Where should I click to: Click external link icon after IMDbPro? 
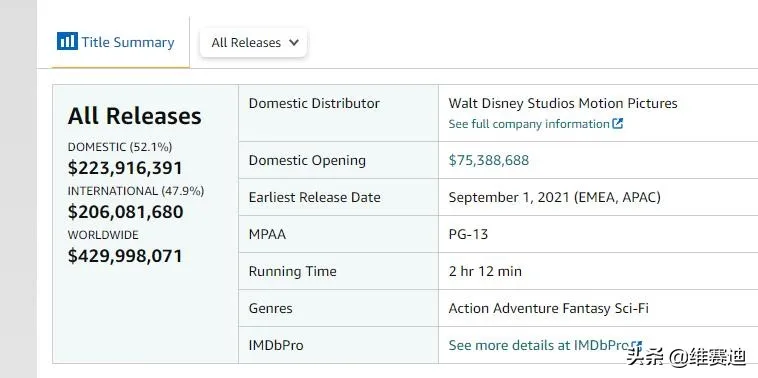pyautogui.click(x=637, y=346)
